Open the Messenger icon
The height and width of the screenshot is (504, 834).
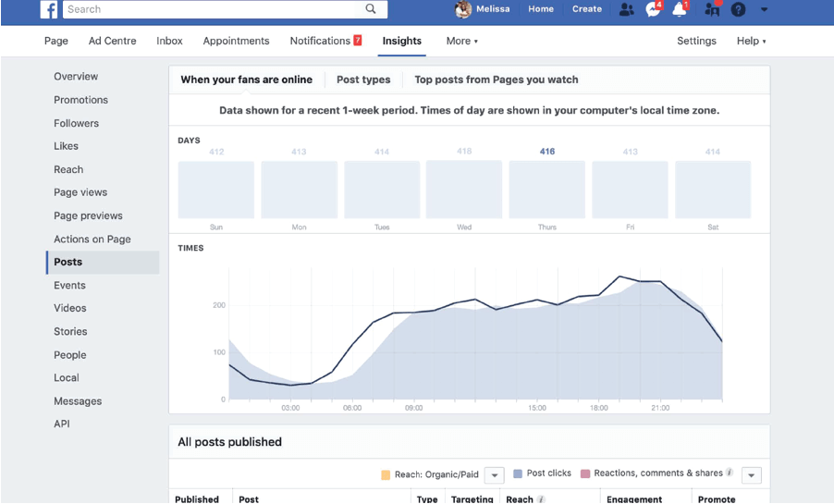point(653,9)
